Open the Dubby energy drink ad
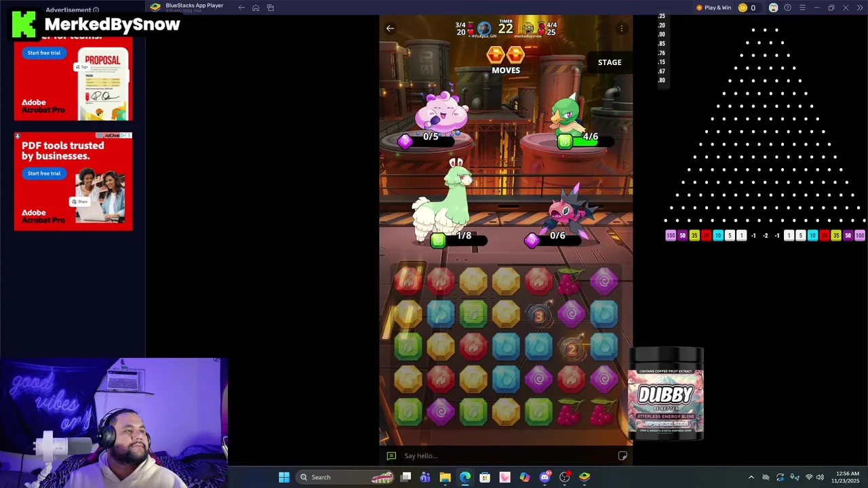 [x=666, y=394]
